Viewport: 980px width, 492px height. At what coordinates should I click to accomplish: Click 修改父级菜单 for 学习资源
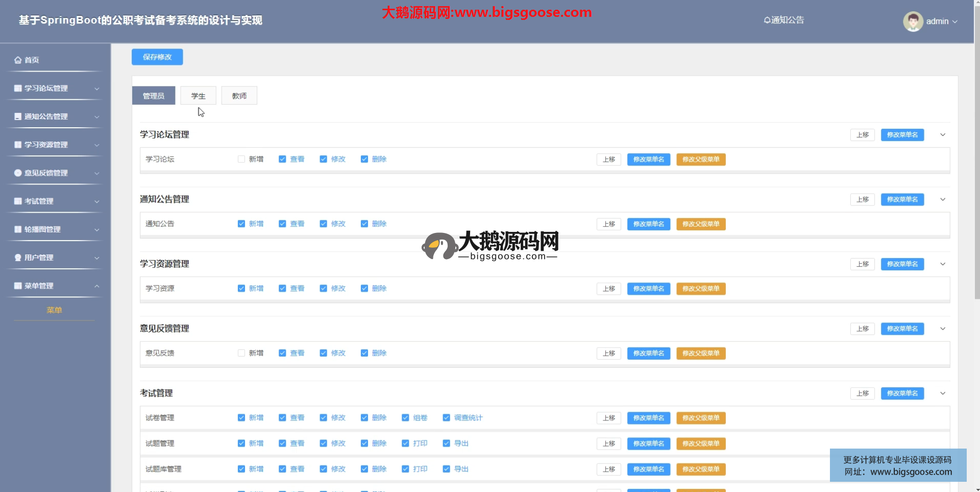click(x=701, y=289)
